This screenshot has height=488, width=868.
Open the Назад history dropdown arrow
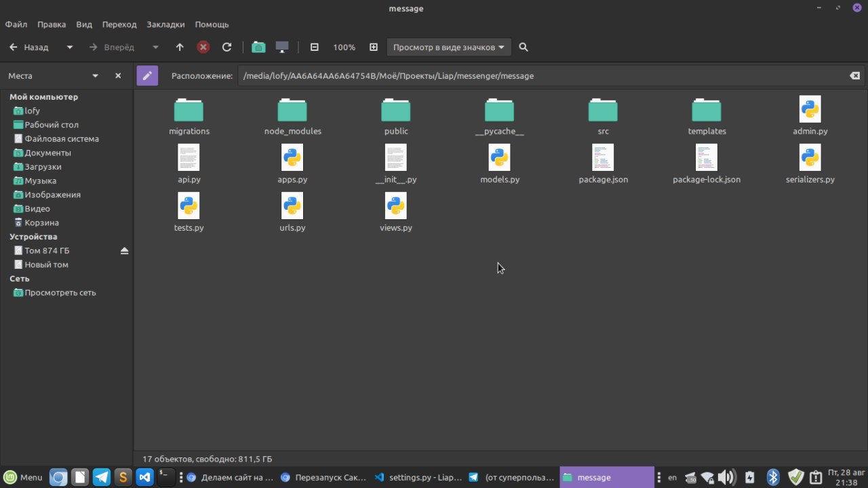[70, 48]
